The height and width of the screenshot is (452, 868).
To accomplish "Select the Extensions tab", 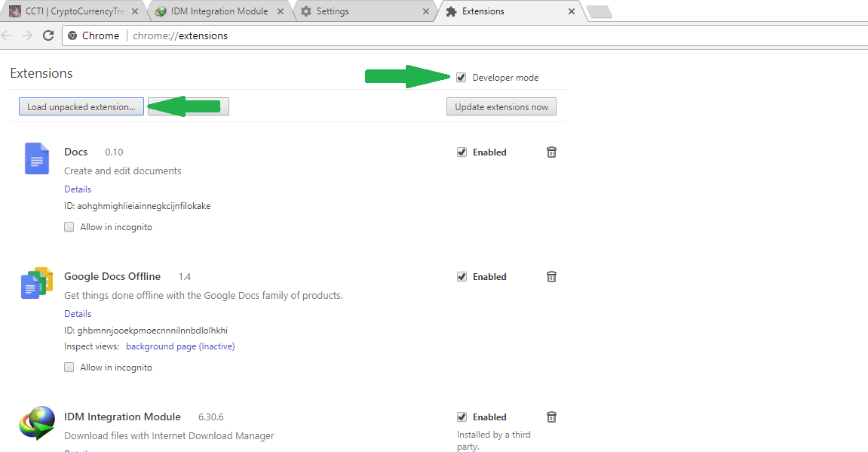I will tap(511, 11).
